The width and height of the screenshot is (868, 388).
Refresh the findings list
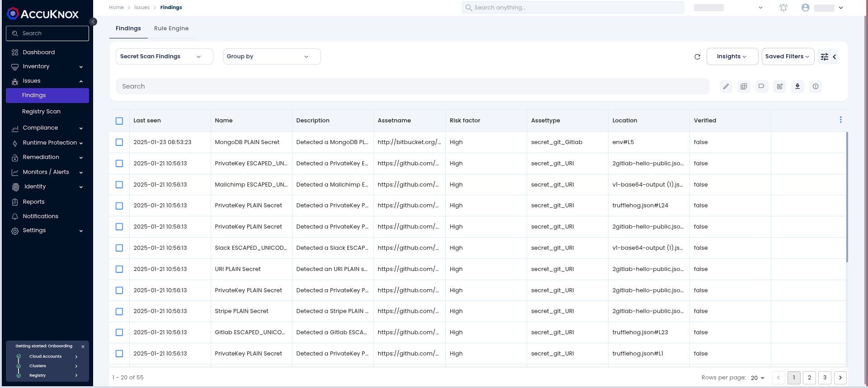click(697, 57)
